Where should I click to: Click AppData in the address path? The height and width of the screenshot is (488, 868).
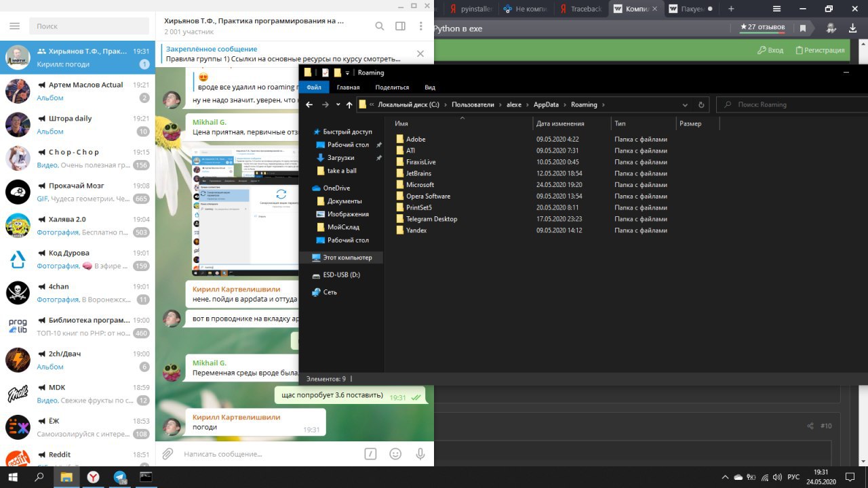coord(546,104)
